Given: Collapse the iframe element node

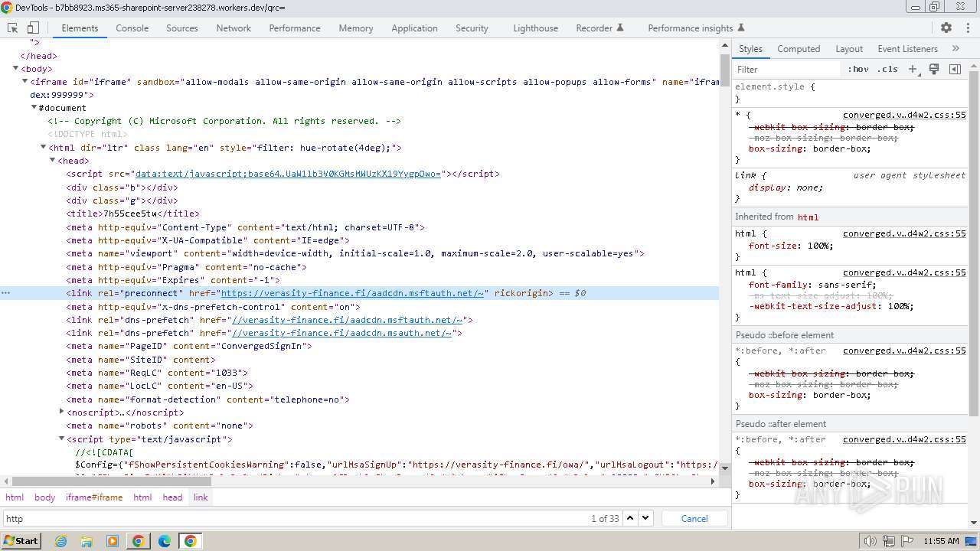Looking at the screenshot, I should (x=24, y=82).
